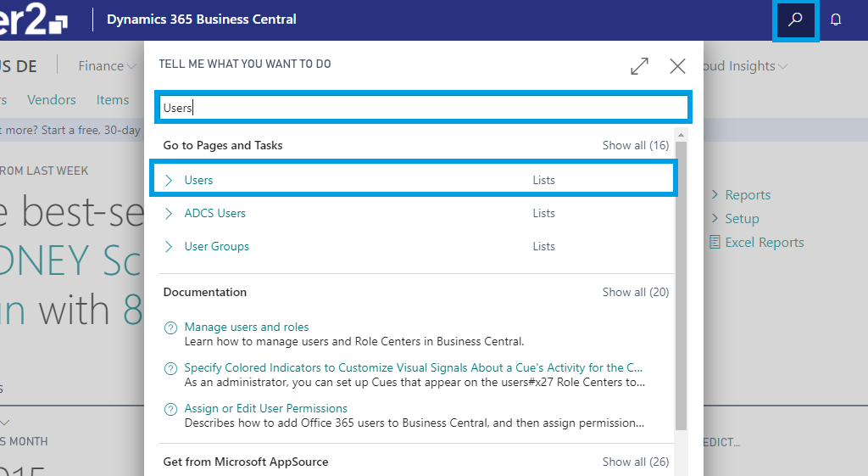Show all 16 Pages and Tasks results
868x476 pixels.
pos(635,145)
